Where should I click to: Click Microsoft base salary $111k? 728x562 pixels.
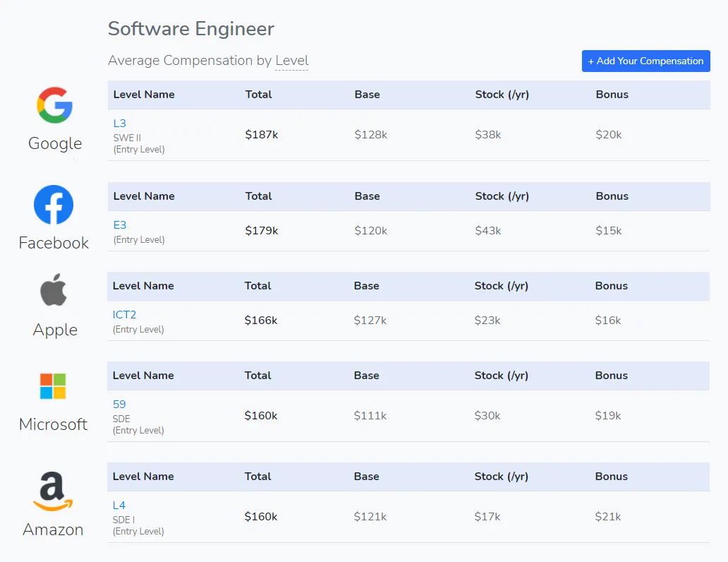click(370, 416)
